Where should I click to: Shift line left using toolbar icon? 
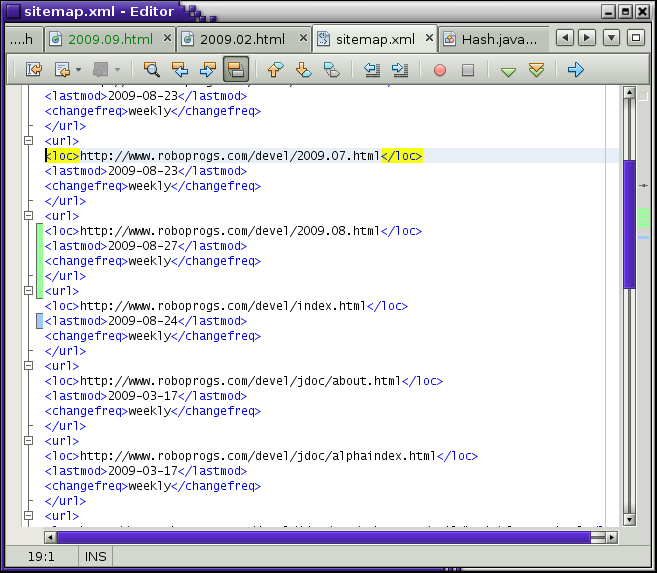tap(372, 70)
